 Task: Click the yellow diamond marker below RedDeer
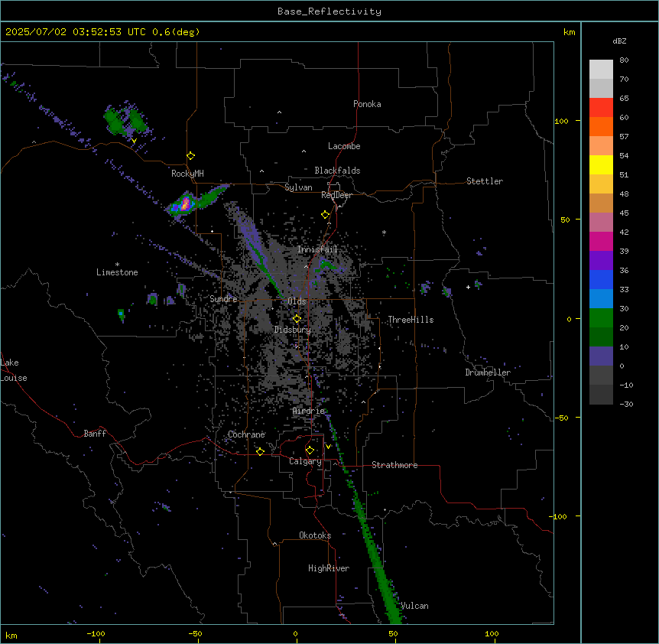(326, 215)
